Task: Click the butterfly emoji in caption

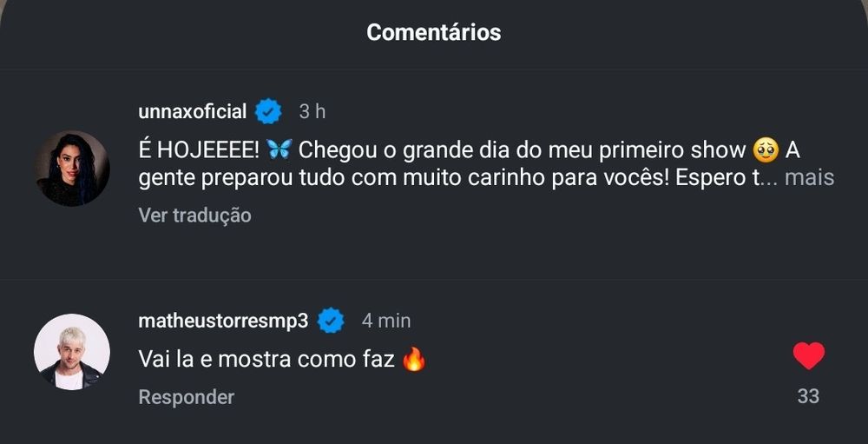Action: pyautogui.click(x=279, y=149)
